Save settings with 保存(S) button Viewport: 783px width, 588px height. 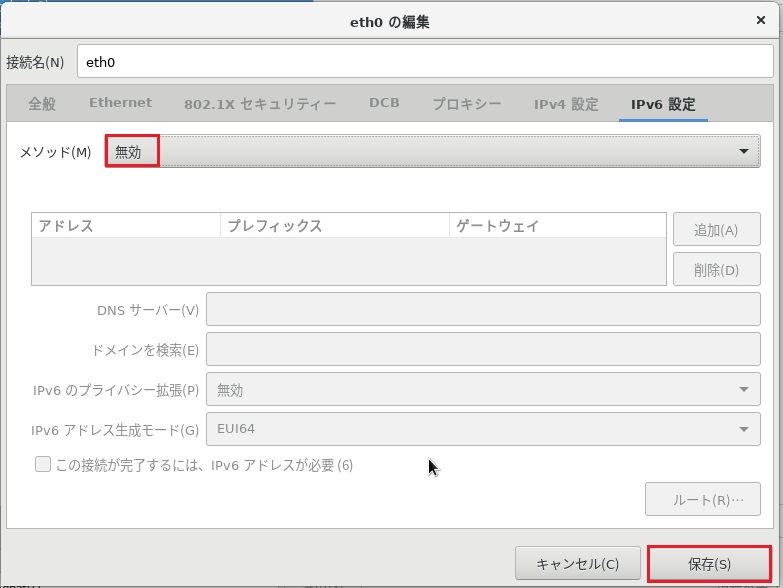(709, 564)
